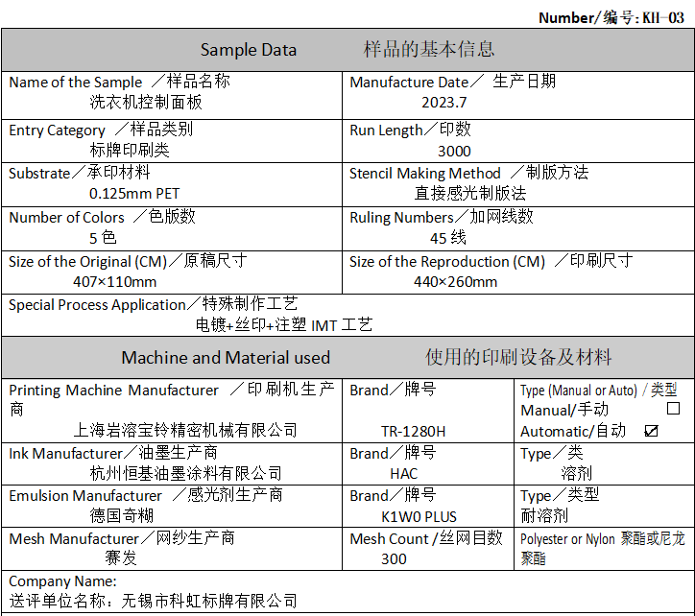Click the Number/编号 KII-03 text
Viewport: 695px width, 616px height.
click(611, 17)
